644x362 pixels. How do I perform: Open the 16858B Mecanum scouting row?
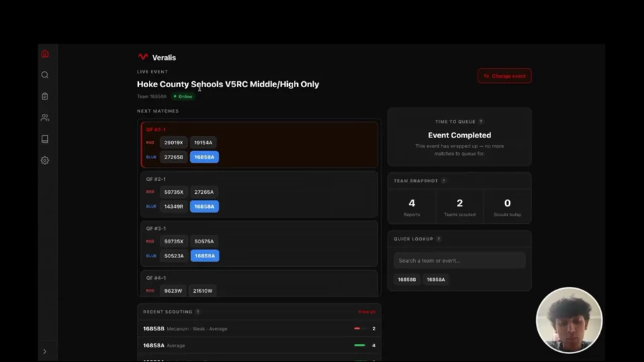tap(259, 328)
